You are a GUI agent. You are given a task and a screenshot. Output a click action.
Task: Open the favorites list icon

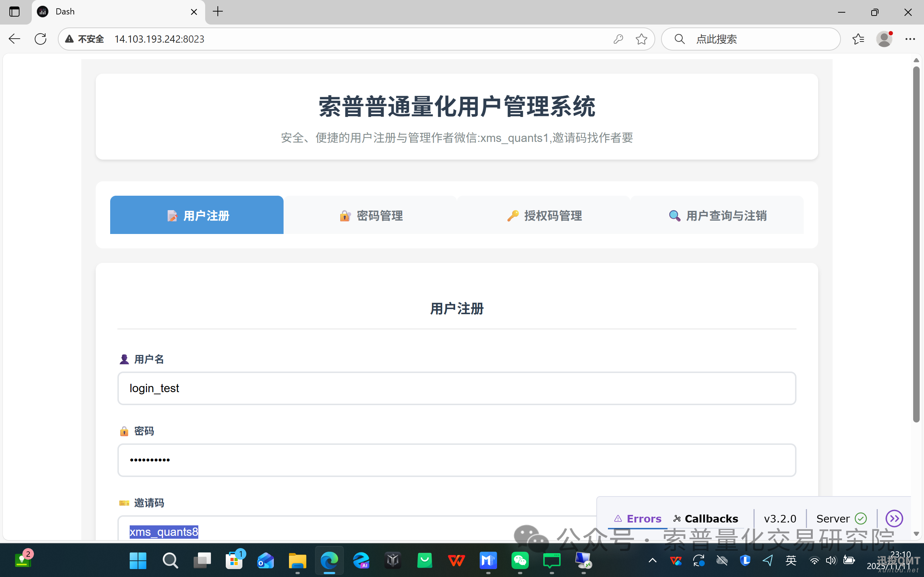858,39
